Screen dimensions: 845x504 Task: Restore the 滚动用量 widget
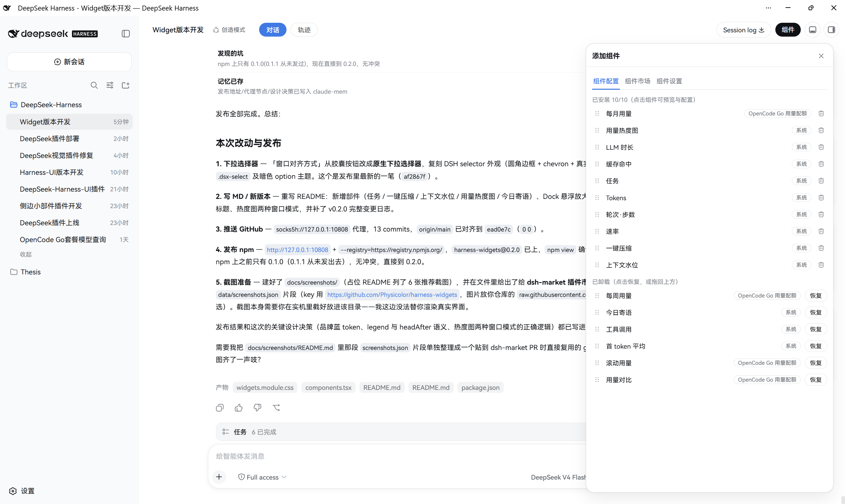[x=815, y=363]
